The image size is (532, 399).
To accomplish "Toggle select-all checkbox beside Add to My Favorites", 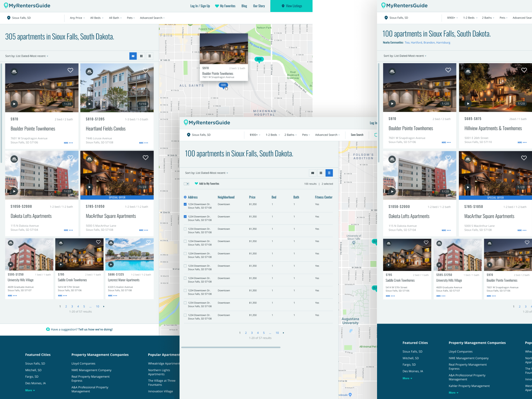I will click(x=185, y=184).
